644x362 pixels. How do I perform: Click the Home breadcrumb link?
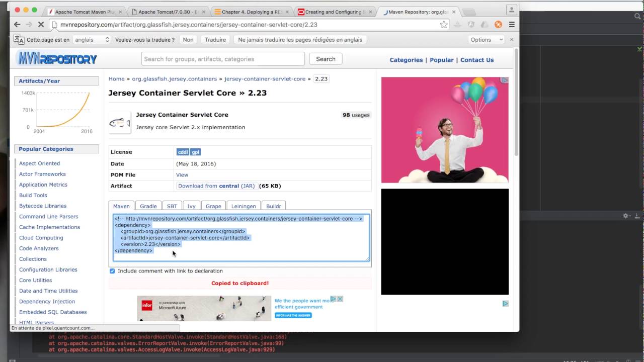coord(116,79)
